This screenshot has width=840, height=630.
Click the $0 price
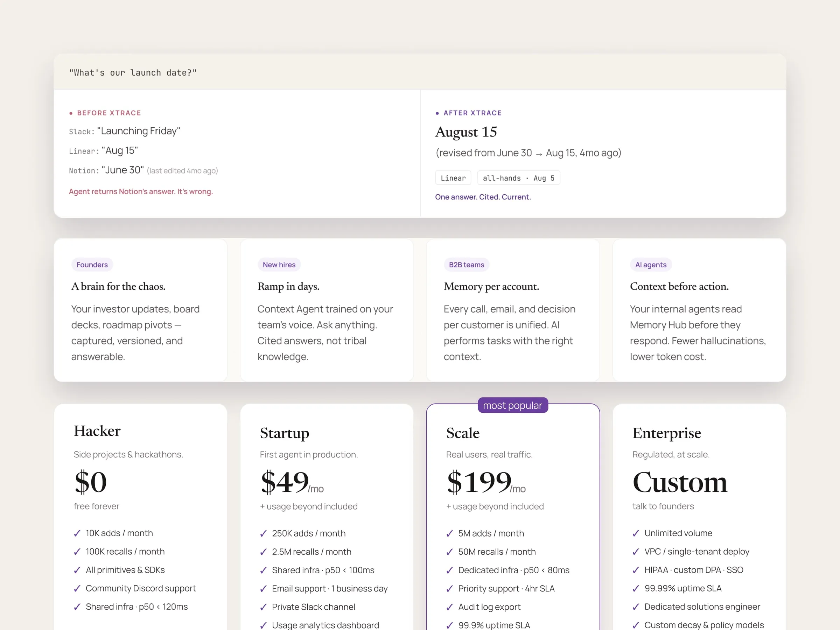pos(91,482)
